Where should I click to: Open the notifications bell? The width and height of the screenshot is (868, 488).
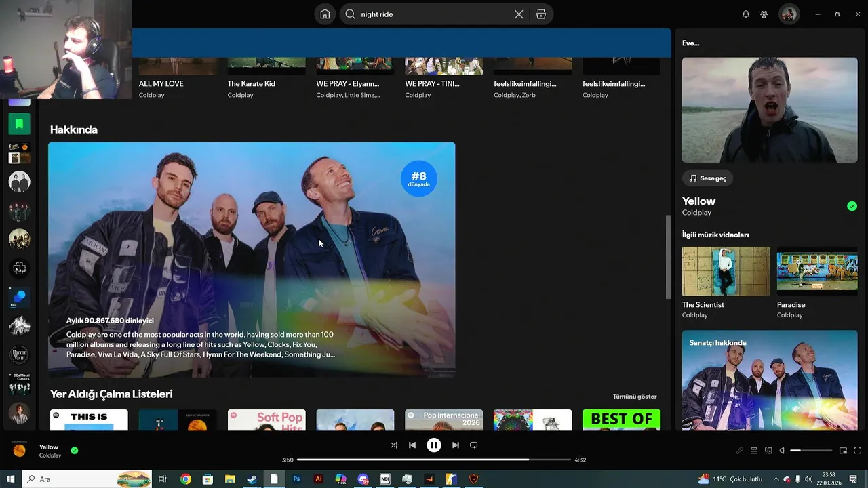pyautogui.click(x=746, y=14)
